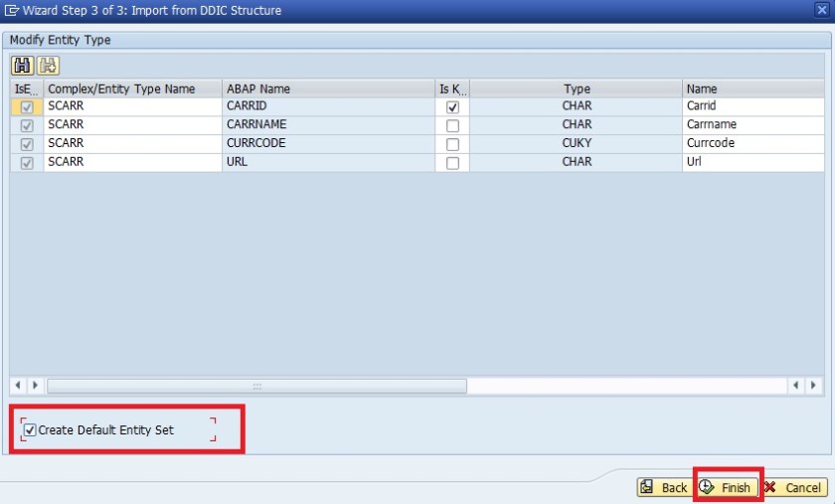
Task: Check Is Key for CURRCODE
Action: [x=452, y=144]
